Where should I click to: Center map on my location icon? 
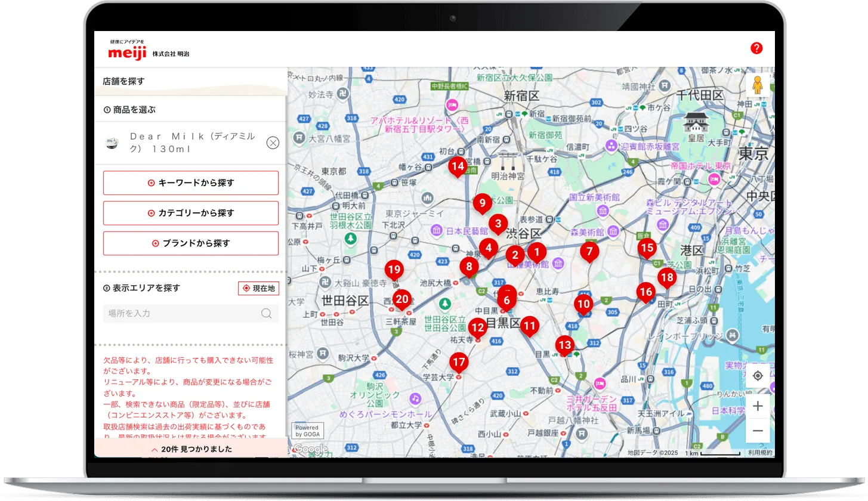click(758, 376)
